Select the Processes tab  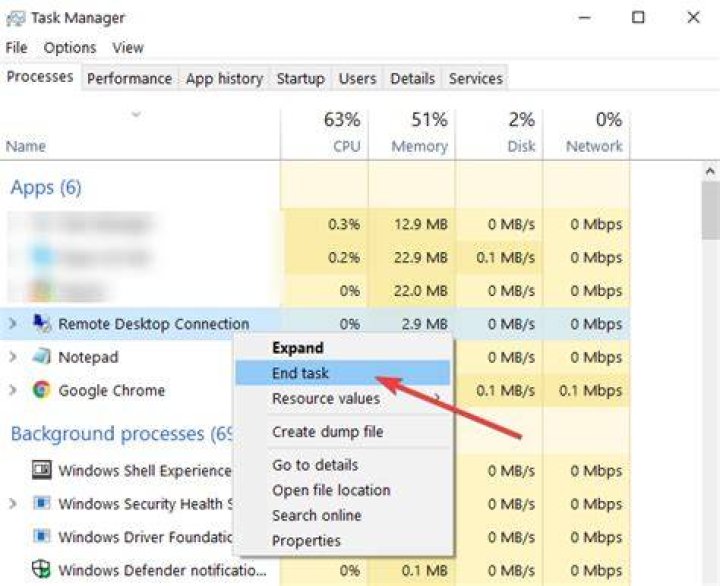(x=40, y=77)
